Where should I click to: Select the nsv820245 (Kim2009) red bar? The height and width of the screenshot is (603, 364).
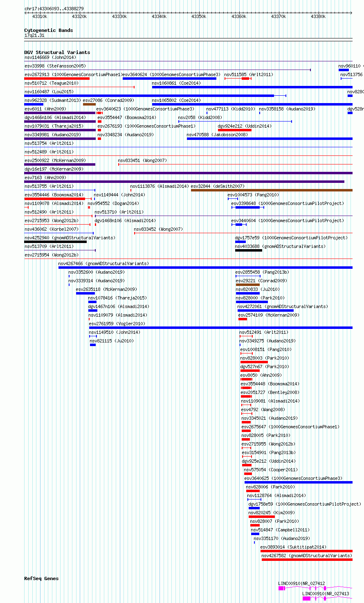click(x=262, y=517)
